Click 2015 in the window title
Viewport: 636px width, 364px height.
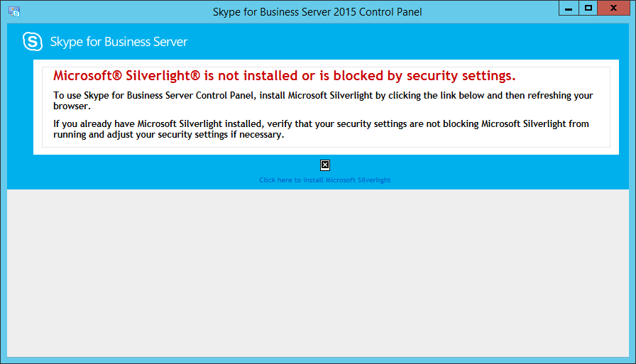[345, 12]
